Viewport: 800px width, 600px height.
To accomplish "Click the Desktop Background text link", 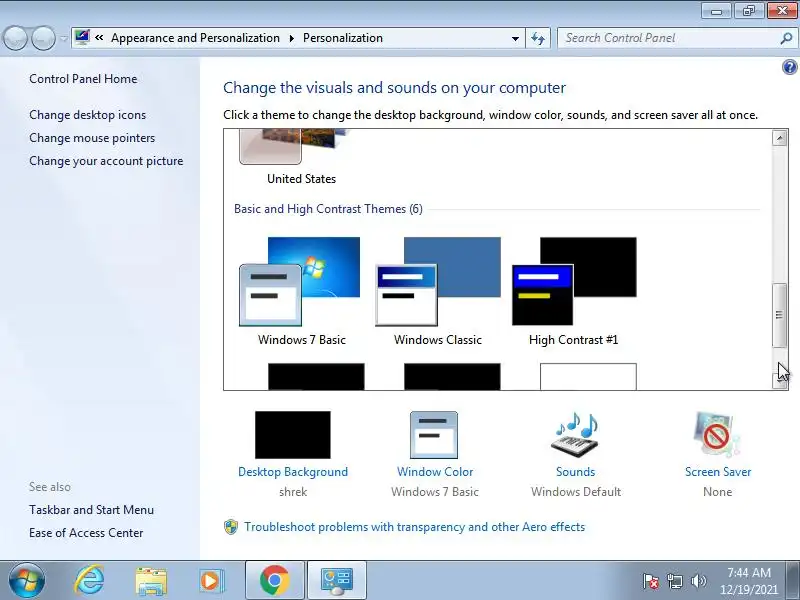I will (293, 472).
